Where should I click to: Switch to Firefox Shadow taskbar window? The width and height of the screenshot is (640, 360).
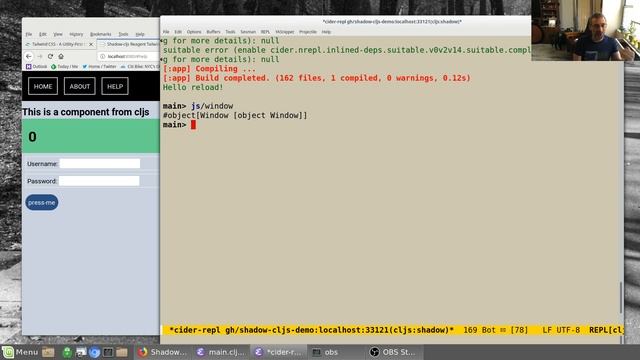162,352
